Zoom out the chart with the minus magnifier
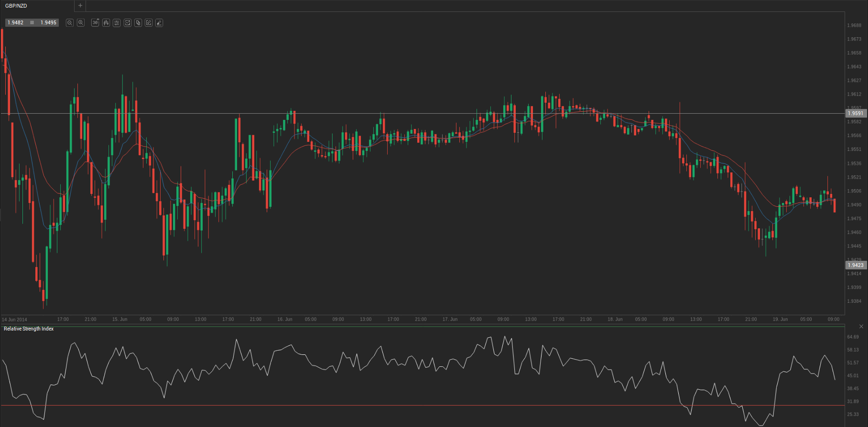 tap(70, 23)
